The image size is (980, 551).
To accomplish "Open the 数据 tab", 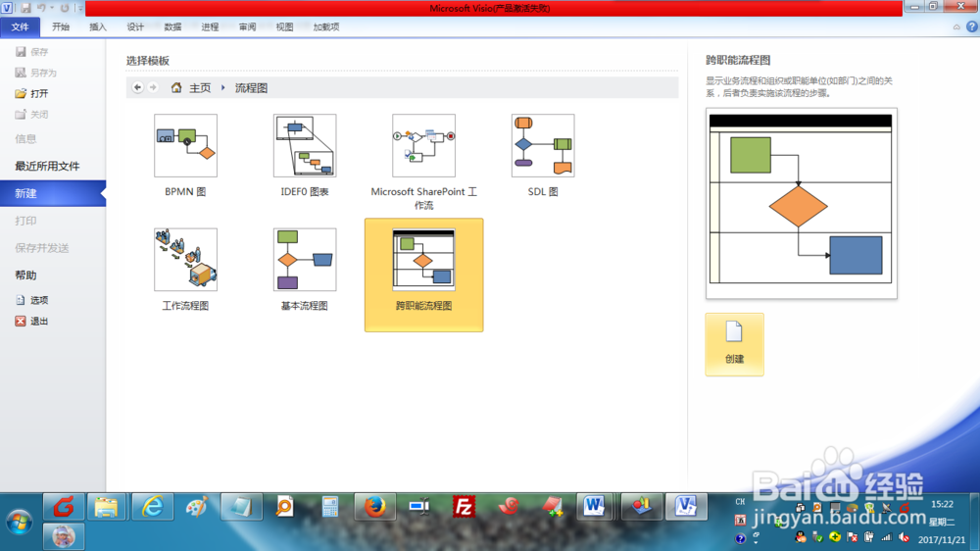I will (172, 26).
